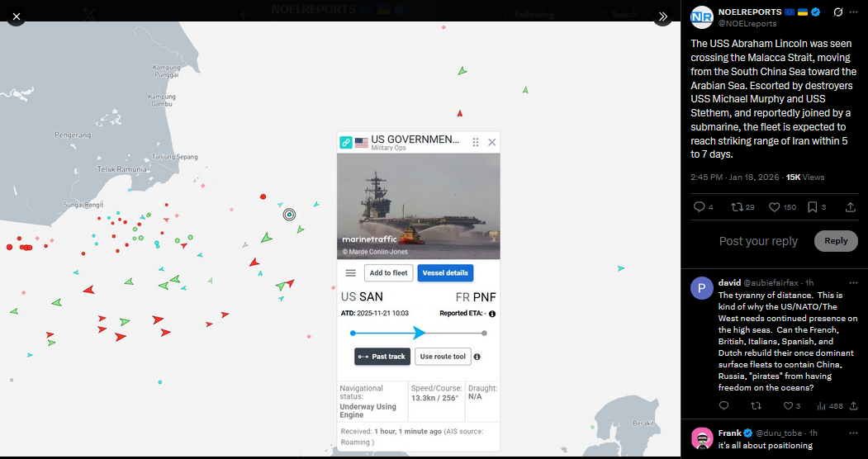Screen dimensions: 868x459
Task: Close the image viewer with the X
Action: (x=16, y=17)
